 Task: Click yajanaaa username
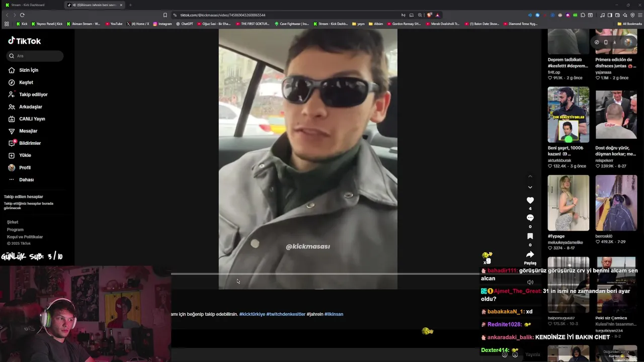coord(604,72)
